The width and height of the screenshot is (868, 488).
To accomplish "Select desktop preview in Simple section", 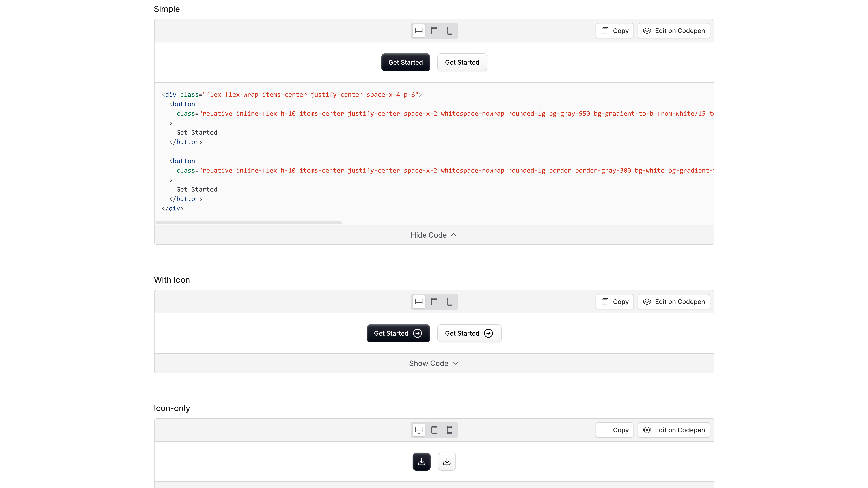I will tap(419, 31).
